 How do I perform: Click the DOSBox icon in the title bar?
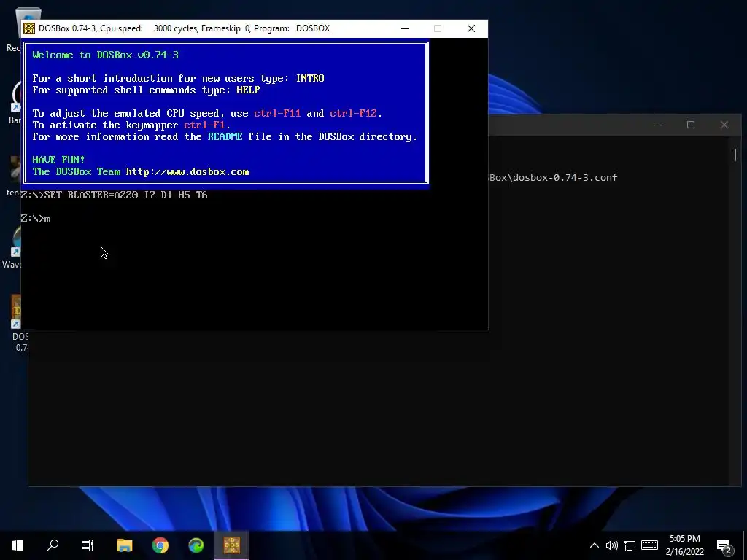click(x=28, y=28)
